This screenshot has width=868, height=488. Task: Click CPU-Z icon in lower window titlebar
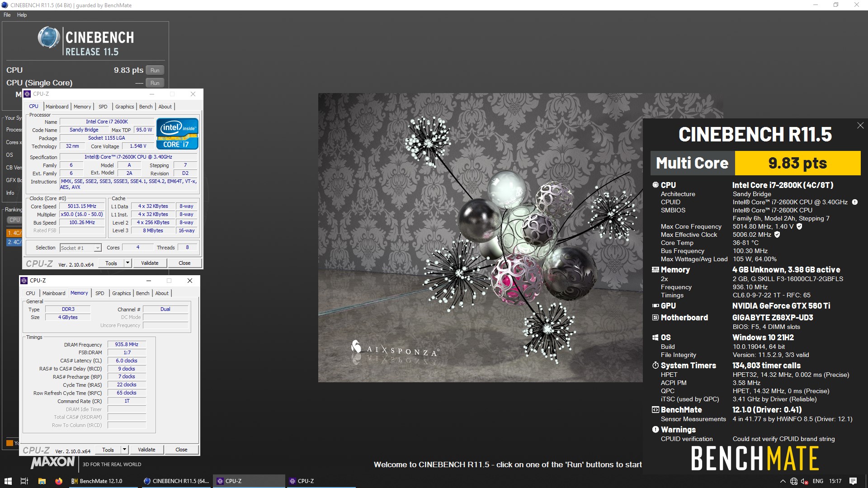point(24,281)
